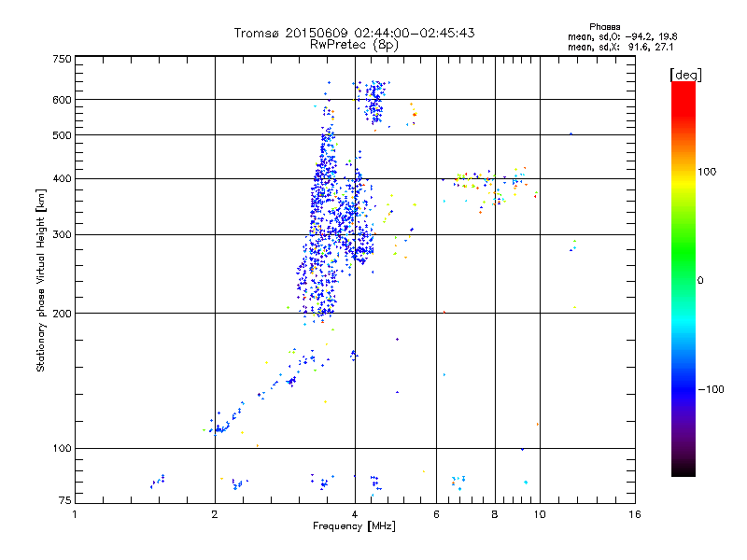
Task: Click the 'Phases' header text
Action: click(x=604, y=27)
